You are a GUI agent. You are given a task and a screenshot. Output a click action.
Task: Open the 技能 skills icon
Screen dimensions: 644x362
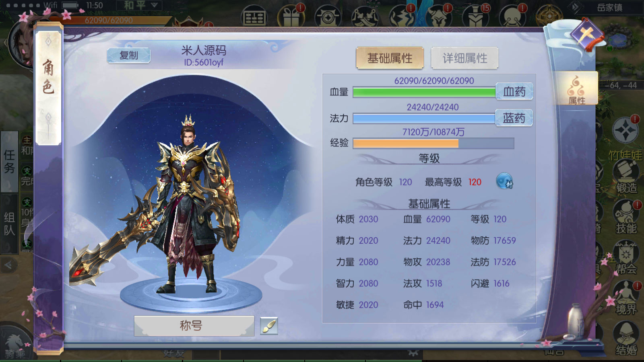click(626, 217)
